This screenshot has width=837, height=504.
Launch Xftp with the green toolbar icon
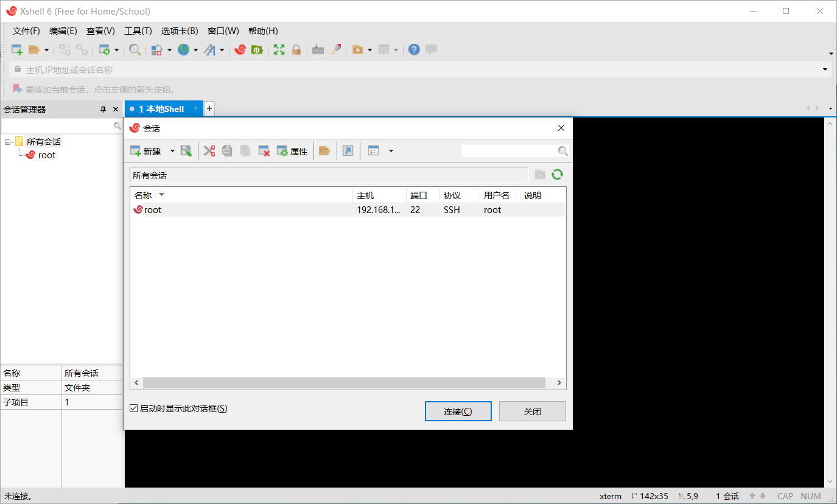(x=257, y=50)
